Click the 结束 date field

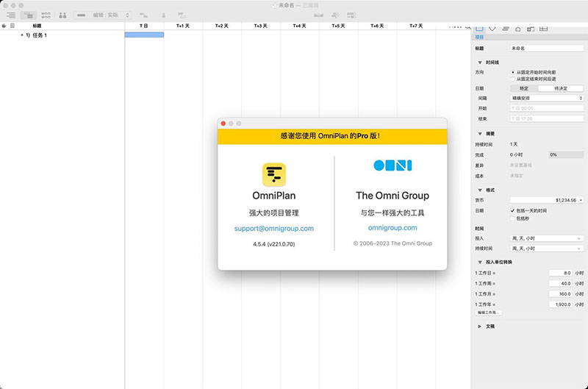pos(547,119)
